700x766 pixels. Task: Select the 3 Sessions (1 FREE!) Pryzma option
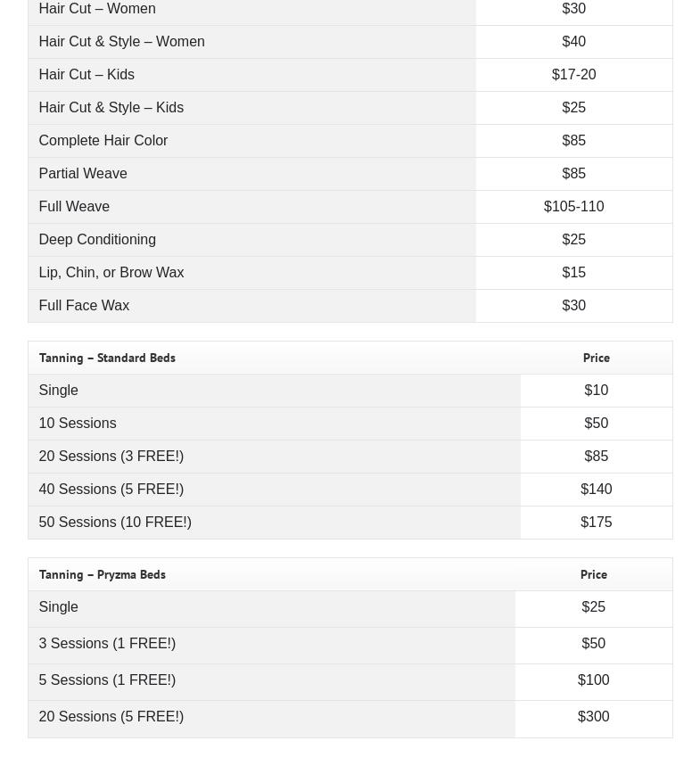pos(107,644)
